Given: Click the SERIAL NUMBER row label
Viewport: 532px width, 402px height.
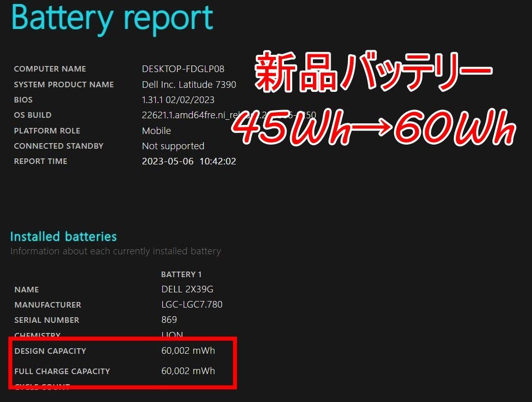Looking at the screenshot, I should pos(47,320).
